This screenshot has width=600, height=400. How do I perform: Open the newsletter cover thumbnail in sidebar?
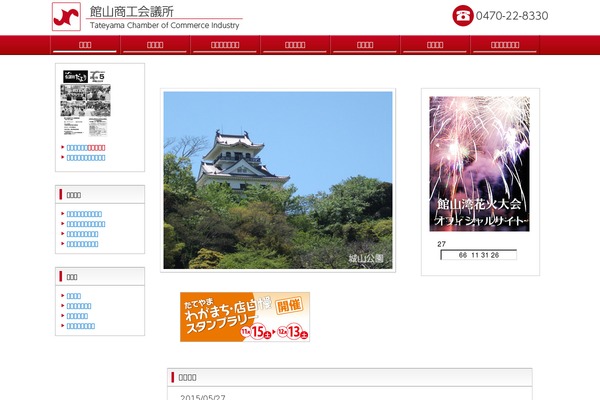click(85, 103)
